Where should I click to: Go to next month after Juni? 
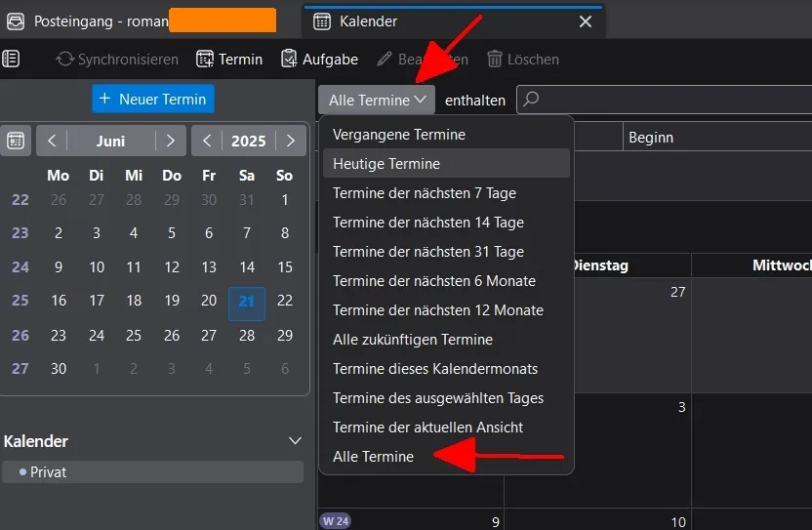(x=171, y=141)
